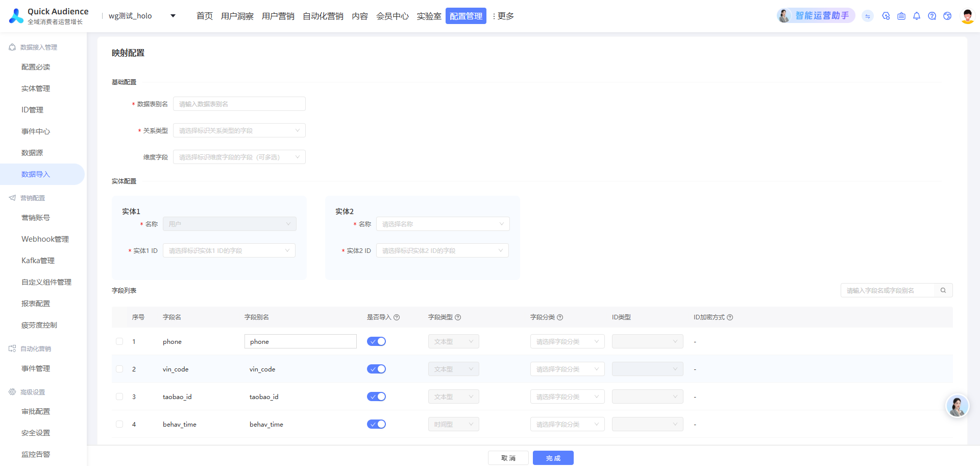Screen dimensions: 980x466
Task: Open 字段分类 dropdown for phone row
Action: pyautogui.click(x=568, y=341)
